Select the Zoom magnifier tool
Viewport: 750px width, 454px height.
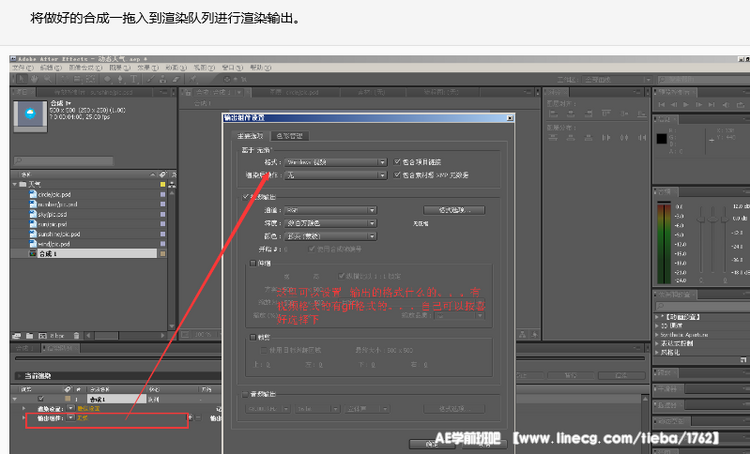[x=48, y=79]
